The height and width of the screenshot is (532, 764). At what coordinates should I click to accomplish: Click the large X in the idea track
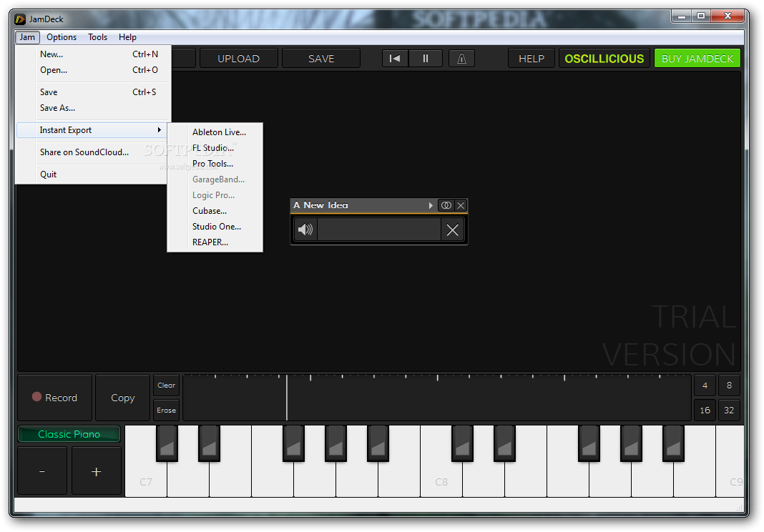pyautogui.click(x=453, y=230)
